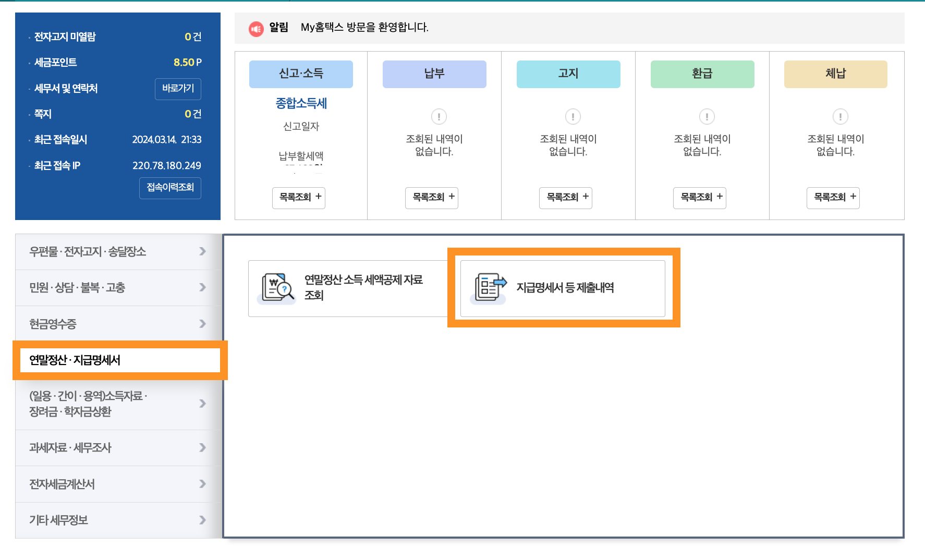The width and height of the screenshot is (925, 560).
Task: Open 연말정산 소득 세액공제 자료 조회
Action: pos(348,288)
